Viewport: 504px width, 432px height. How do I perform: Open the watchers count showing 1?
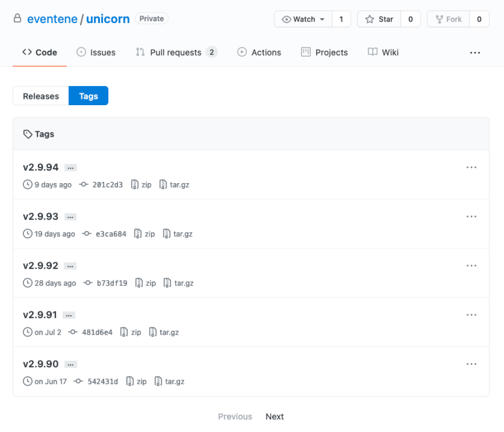click(341, 19)
